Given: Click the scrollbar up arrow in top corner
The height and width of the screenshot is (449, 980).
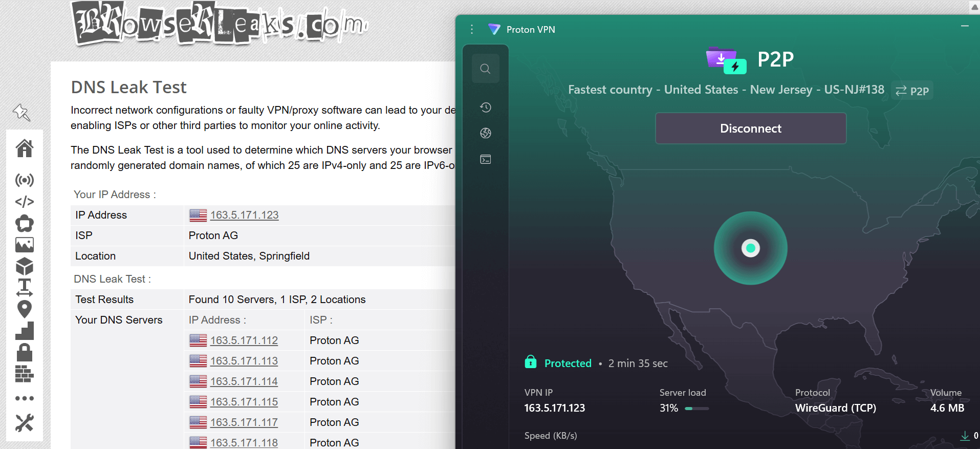Looking at the screenshot, I should click(975, 7).
